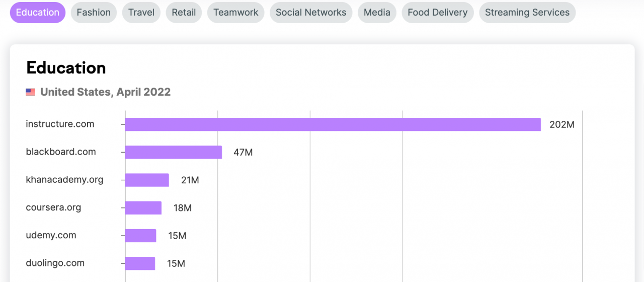644x282 pixels.
Task: Click the 202M value label
Action: 561,124
